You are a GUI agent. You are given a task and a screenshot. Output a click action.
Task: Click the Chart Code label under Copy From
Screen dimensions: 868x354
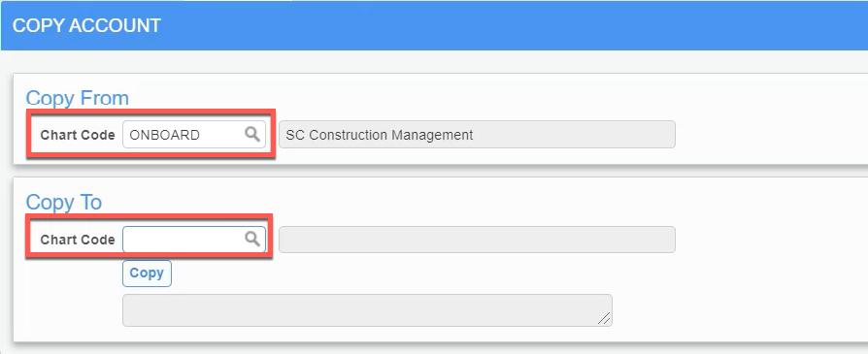click(78, 135)
